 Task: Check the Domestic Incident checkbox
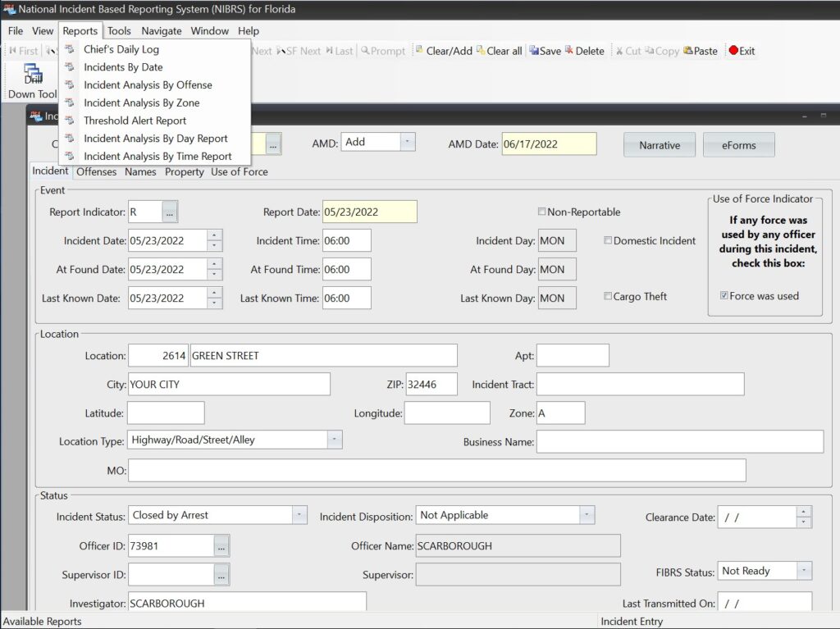(x=608, y=241)
